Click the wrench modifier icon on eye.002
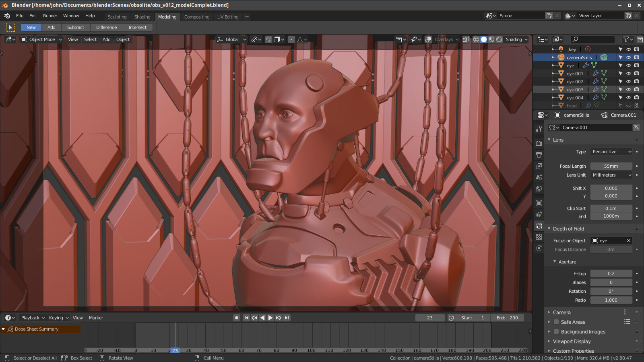Viewport: 644px width, 362px height. click(595, 81)
